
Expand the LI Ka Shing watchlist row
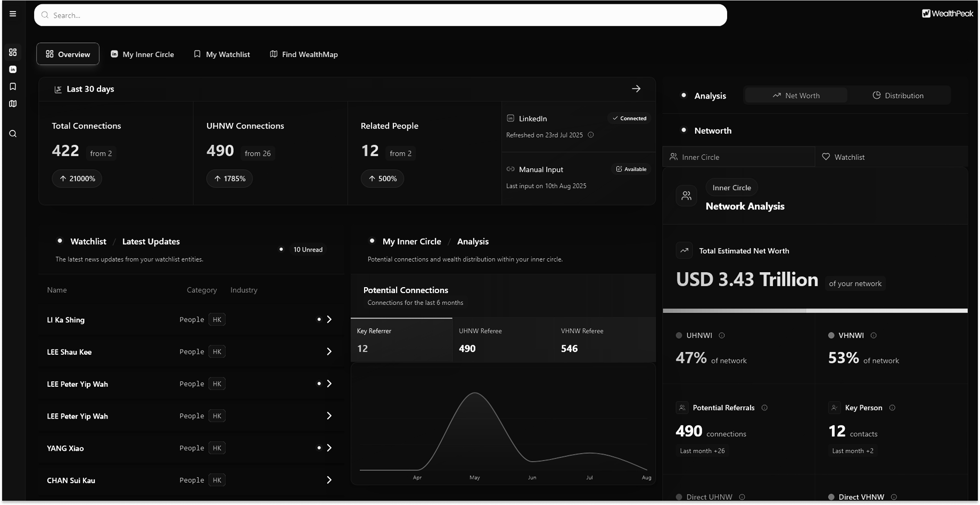pyautogui.click(x=329, y=320)
